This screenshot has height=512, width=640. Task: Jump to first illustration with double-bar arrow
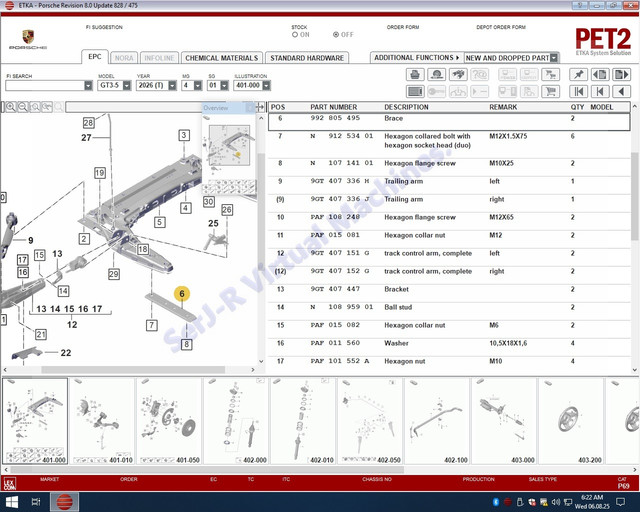coord(578,91)
